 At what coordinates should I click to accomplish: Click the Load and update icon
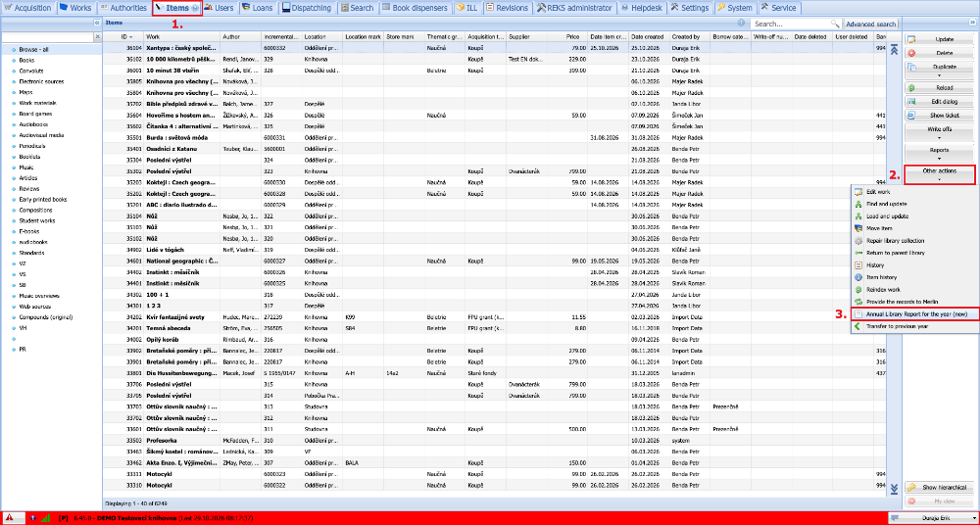[858, 216]
